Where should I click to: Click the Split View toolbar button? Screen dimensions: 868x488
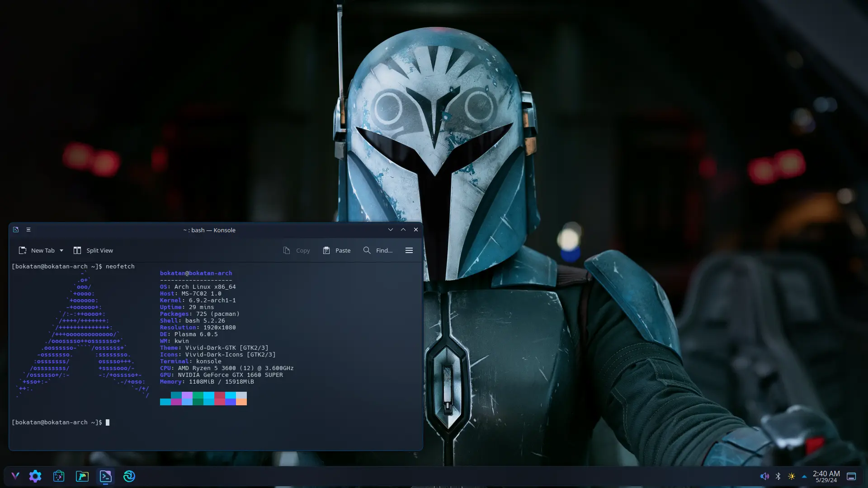(94, 250)
